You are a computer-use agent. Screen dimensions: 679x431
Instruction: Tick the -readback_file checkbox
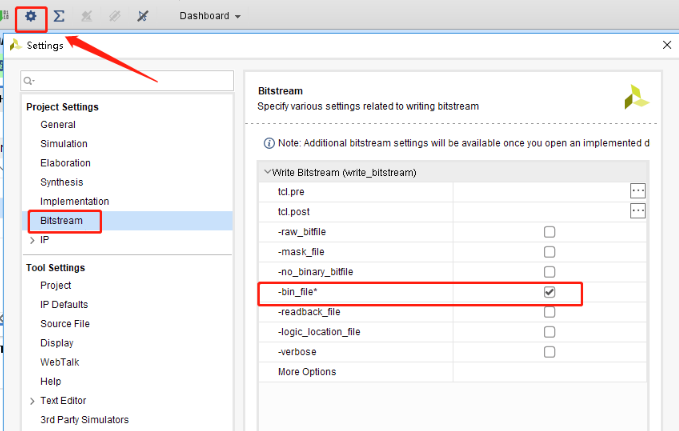click(x=549, y=312)
